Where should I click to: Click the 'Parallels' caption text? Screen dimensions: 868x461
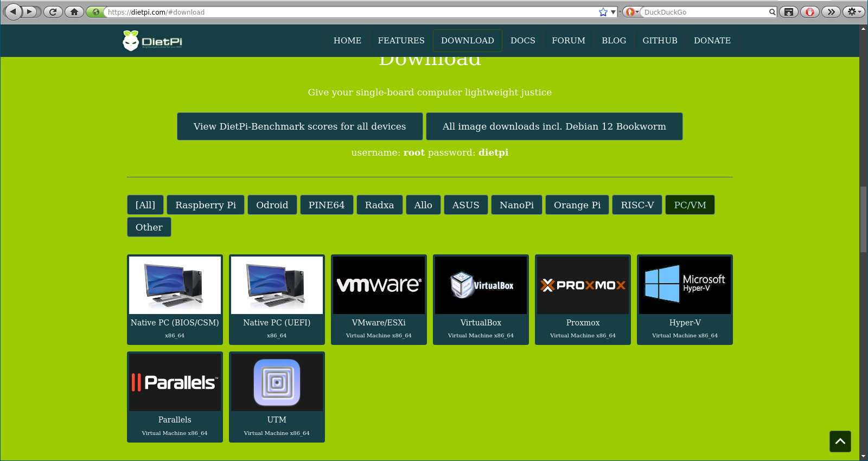tap(175, 420)
